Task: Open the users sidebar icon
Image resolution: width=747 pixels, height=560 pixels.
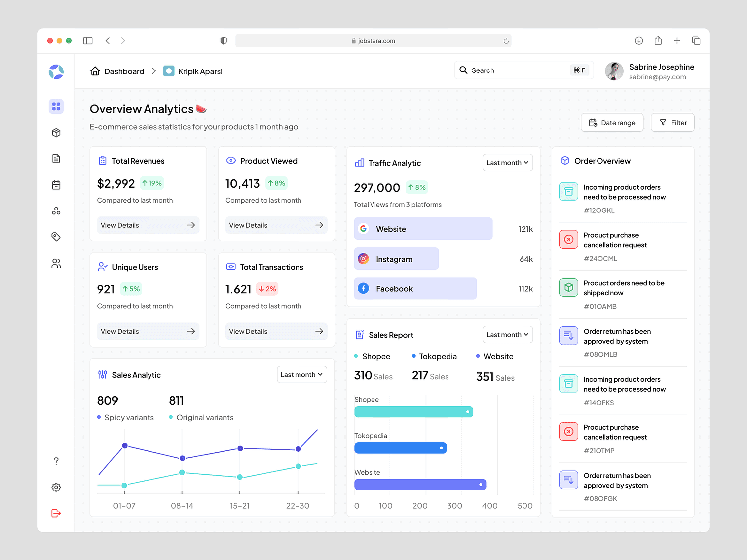Action: 56,263
